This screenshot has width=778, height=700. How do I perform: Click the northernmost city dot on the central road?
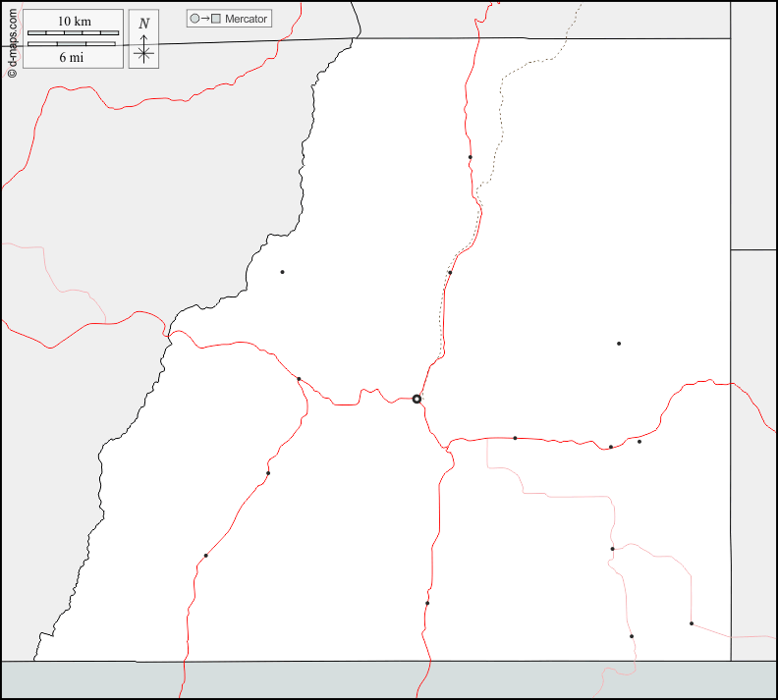(x=470, y=157)
